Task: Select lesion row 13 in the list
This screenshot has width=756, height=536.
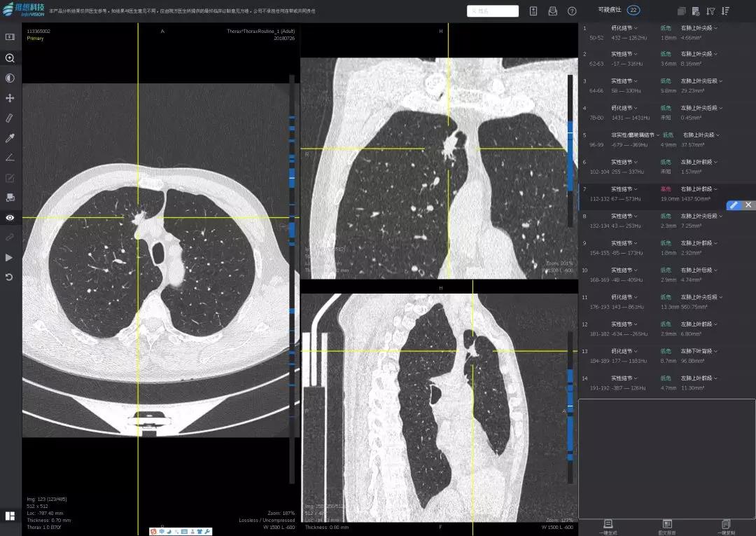Action: pyautogui.click(x=651, y=355)
